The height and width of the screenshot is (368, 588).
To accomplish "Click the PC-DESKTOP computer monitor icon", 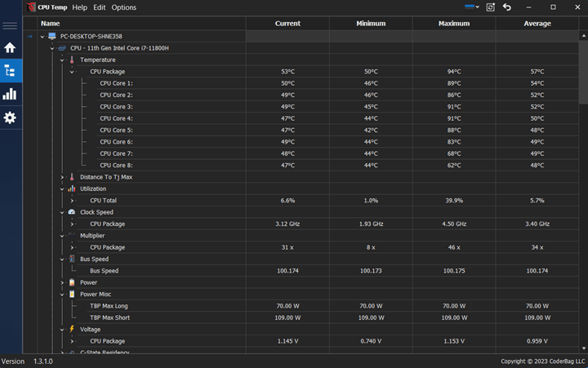I will click(52, 36).
